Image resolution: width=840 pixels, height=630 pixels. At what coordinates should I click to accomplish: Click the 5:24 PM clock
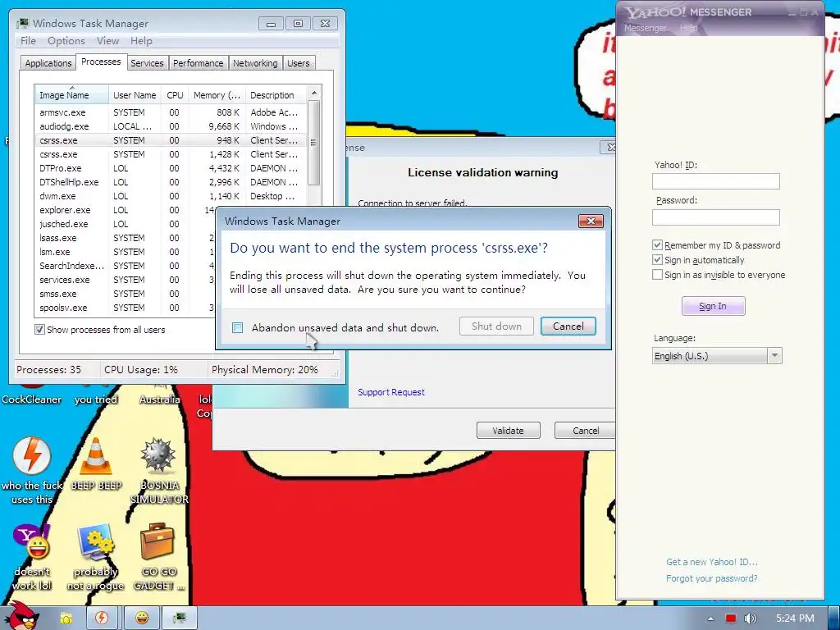pos(795,619)
